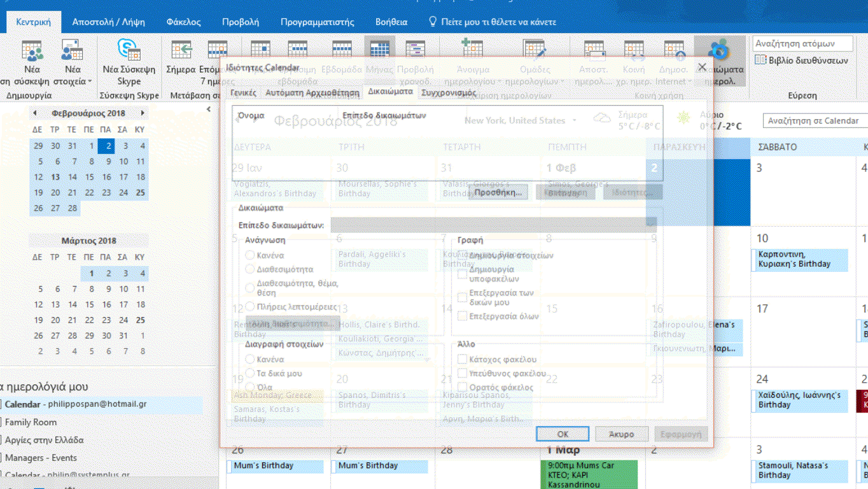The width and height of the screenshot is (868, 489).
Task: Check the Ορατός φάκελος box
Action: tap(463, 387)
